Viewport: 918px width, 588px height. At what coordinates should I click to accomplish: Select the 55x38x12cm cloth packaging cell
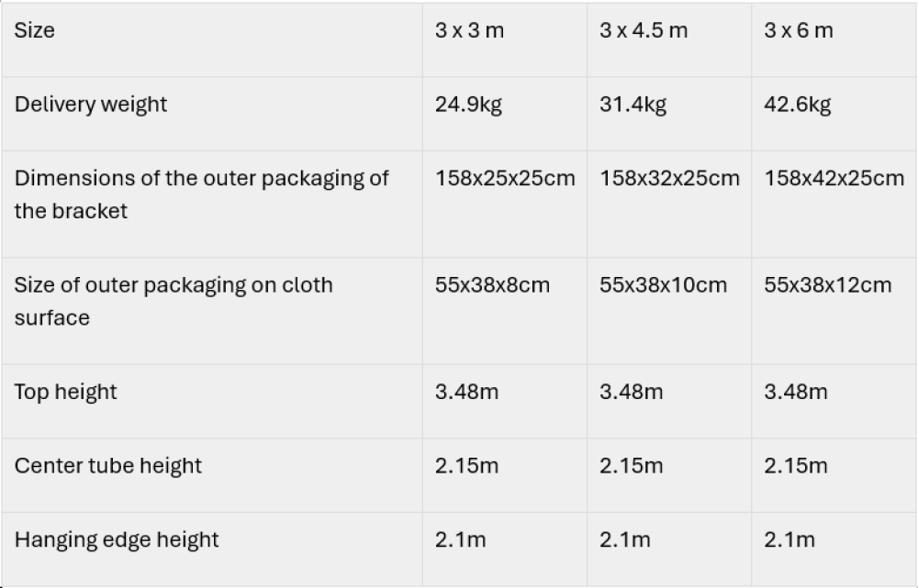coord(827,284)
